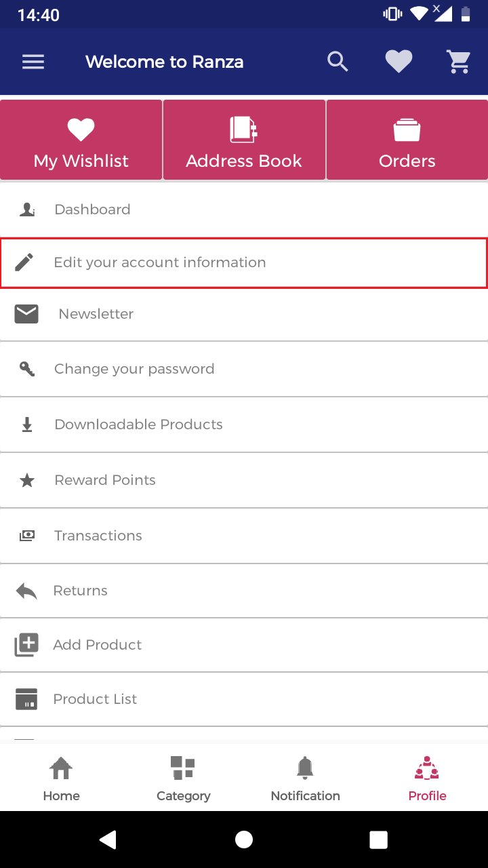
Task: Tap the reply arrow icon for Returns
Action: (26, 591)
